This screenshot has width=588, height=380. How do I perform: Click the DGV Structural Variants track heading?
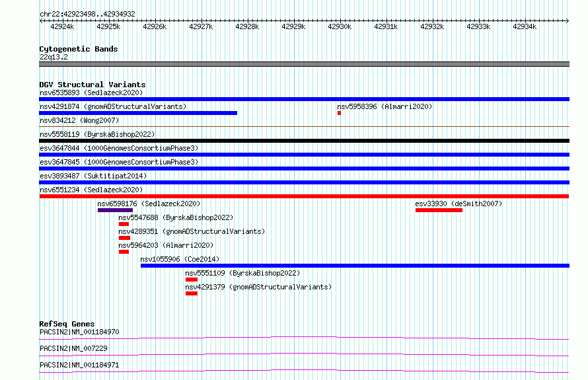(92, 85)
